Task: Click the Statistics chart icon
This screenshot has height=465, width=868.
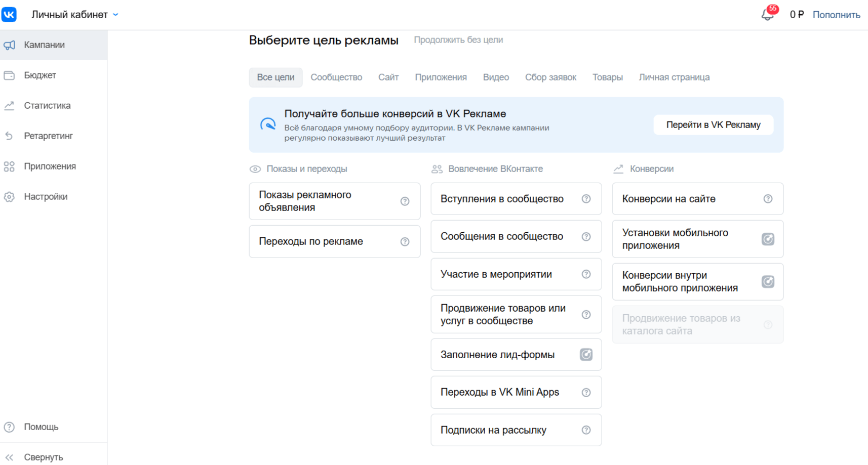Action: 10,106
